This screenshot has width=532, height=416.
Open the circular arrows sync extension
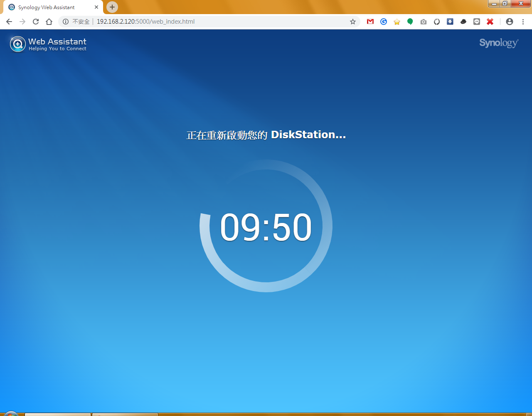(437, 22)
